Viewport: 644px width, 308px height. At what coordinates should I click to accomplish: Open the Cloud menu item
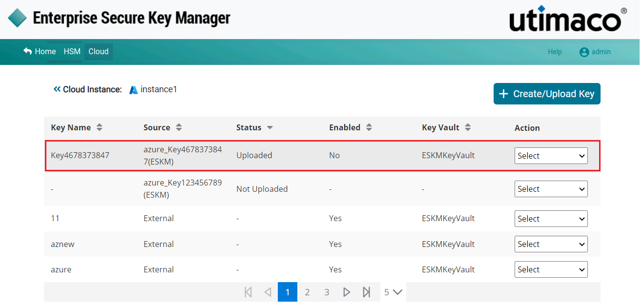tap(99, 51)
